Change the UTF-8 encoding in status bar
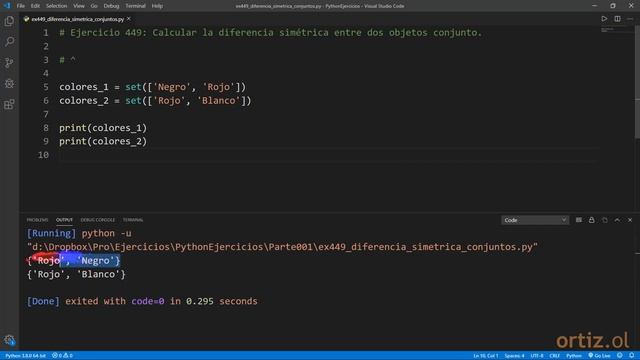This screenshot has width=640, height=360. (x=537, y=356)
